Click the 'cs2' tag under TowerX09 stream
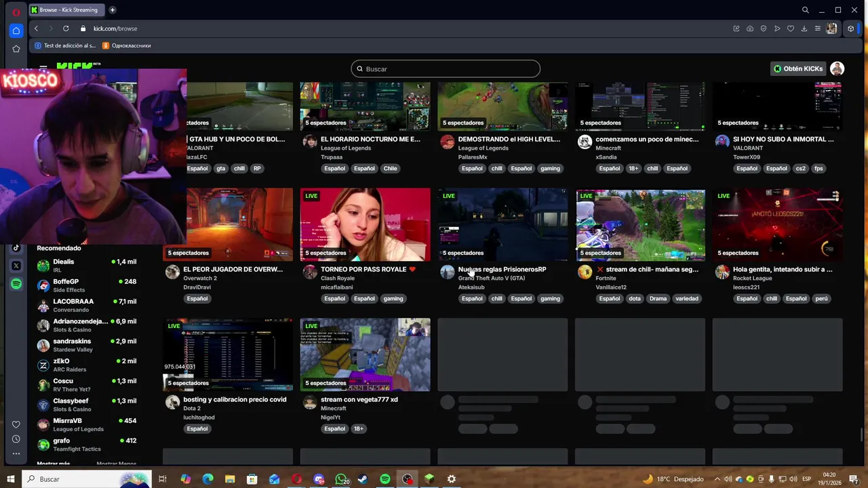 click(800, 168)
